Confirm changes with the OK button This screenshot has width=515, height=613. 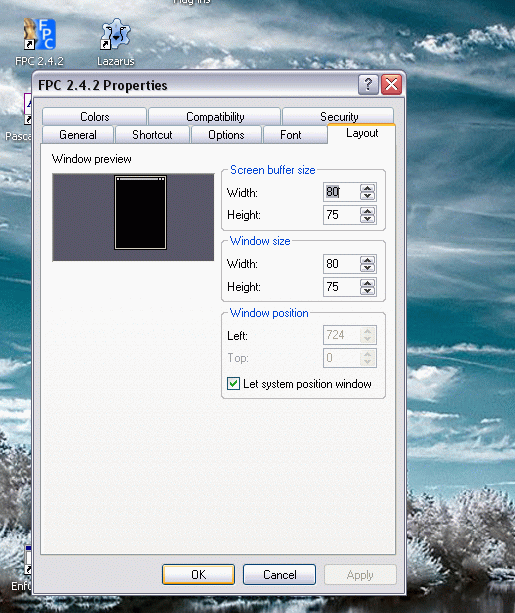coord(198,574)
